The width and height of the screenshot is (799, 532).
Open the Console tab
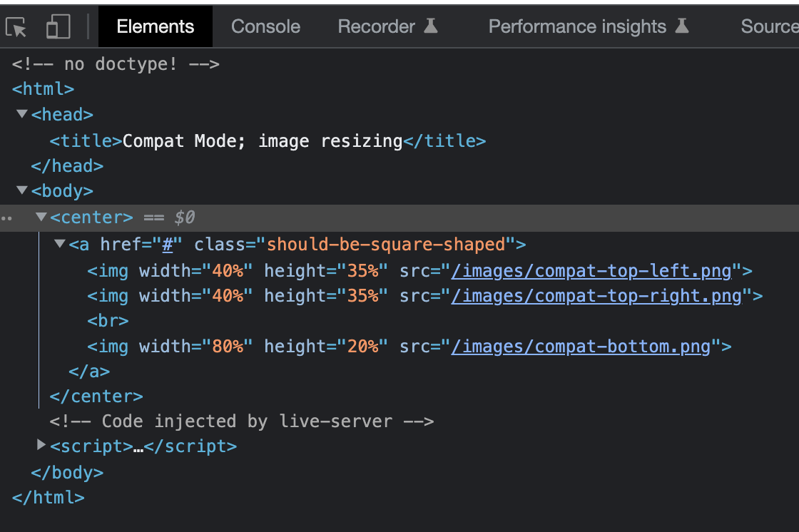coord(265,26)
